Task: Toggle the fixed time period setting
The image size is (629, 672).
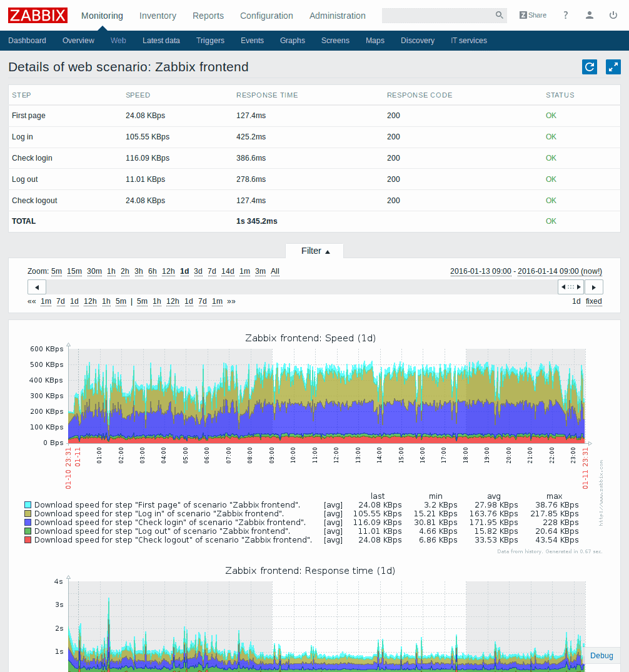Action: 593,301
